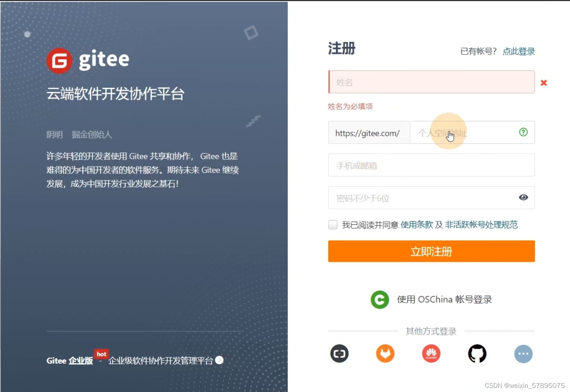This screenshot has width=570, height=392.
Task: Sign in with the GitHub icon
Action: tap(477, 354)
